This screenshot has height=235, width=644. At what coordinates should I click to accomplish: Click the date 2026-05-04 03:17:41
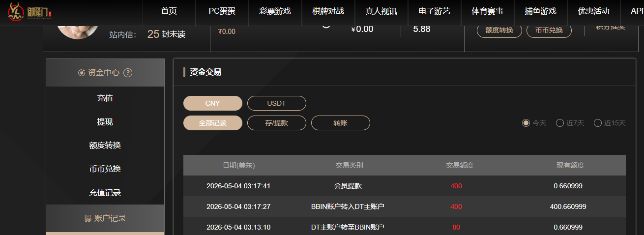pyautogui.click(x=238, y=186)
